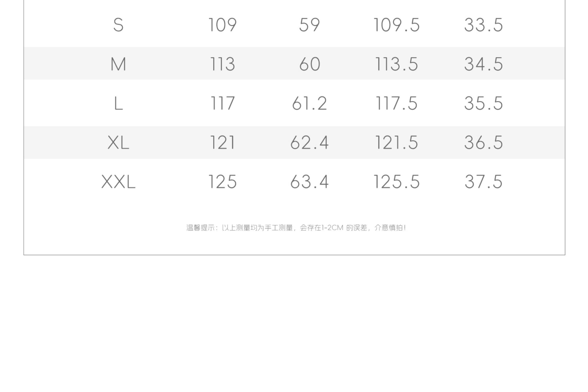Viewport: 588px width, 392px height.
Task: Select the 59 measurement cell
Action: click(309, 25)
